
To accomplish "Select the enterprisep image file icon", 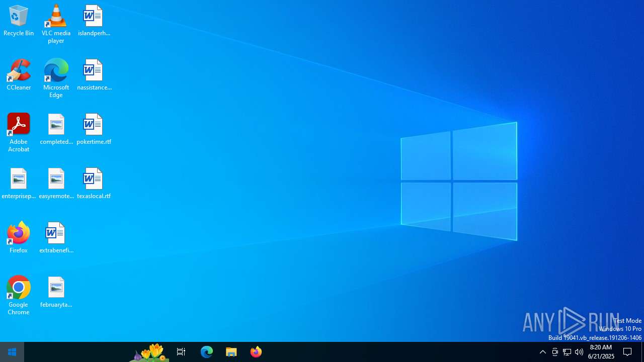I will [x=19, y=184].
